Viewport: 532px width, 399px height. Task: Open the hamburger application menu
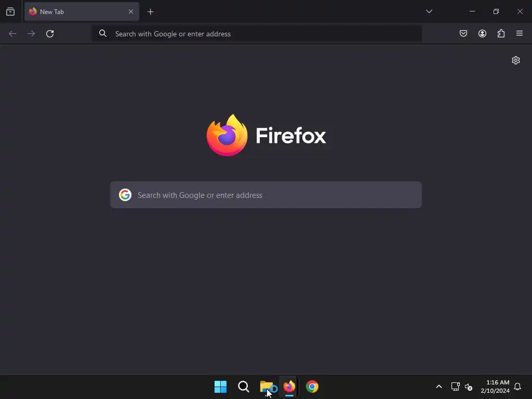[520, 33]
